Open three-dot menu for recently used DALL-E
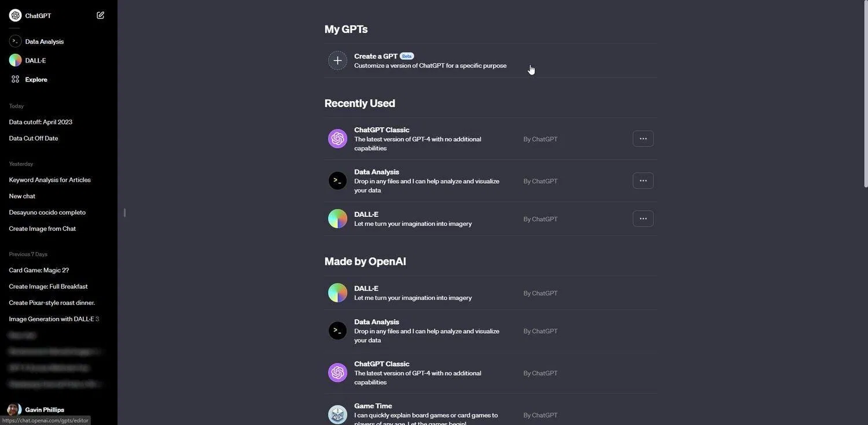The width and height of the screenshot is (868, 425). (643, 219)
